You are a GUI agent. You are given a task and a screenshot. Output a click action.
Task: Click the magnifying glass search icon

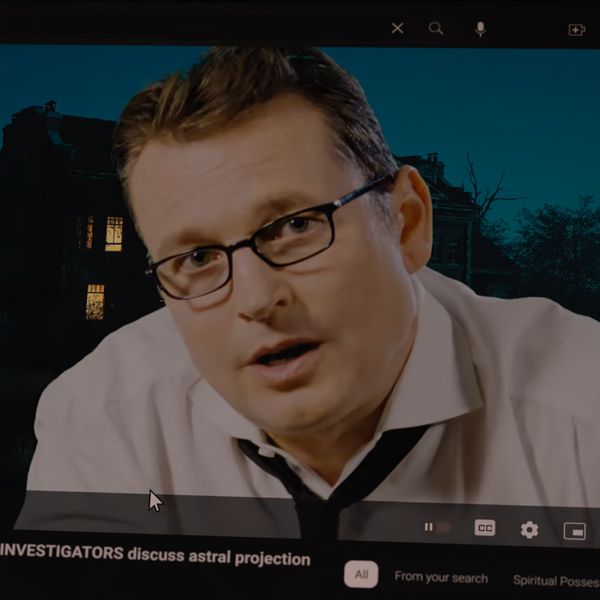point(436,29)
